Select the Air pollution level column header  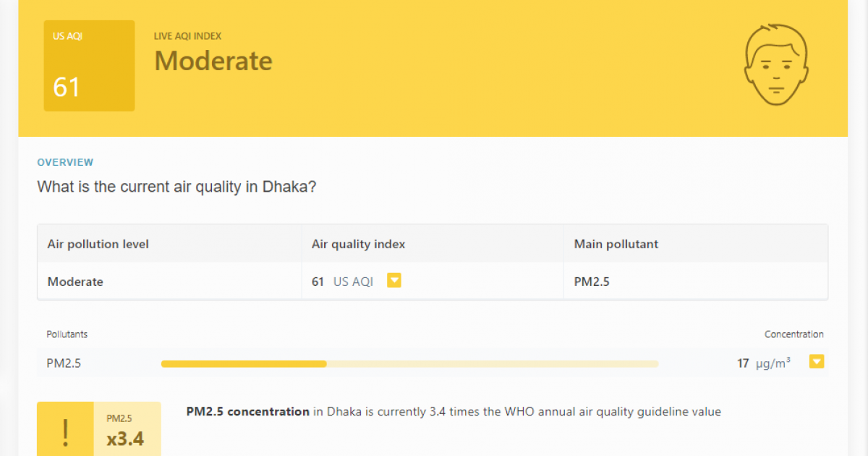click(x=98, y=244)
